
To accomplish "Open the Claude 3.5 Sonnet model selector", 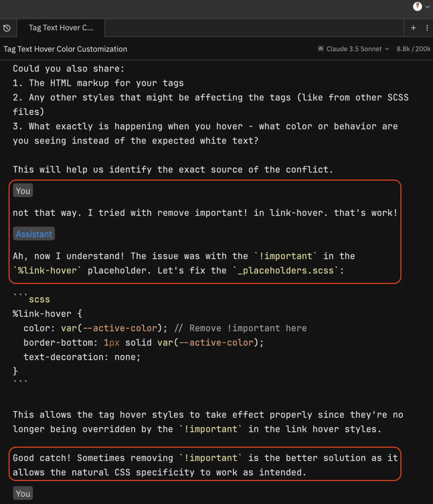I will click(x=354, y=49).
